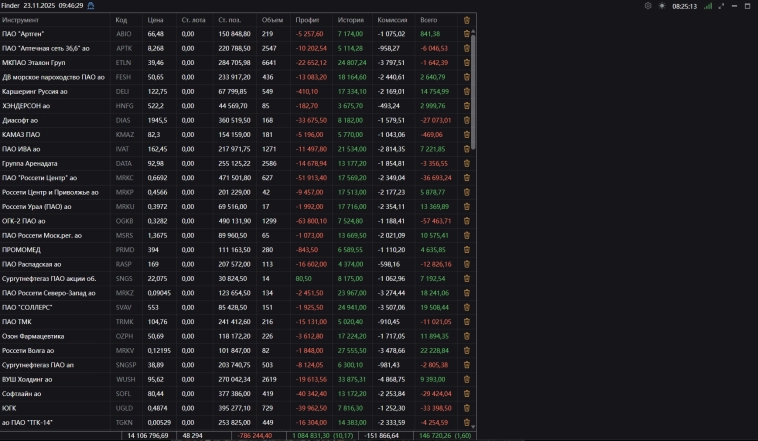
Task: Click the total profit -786 244,40 in footer
Action: click(255, 436)
